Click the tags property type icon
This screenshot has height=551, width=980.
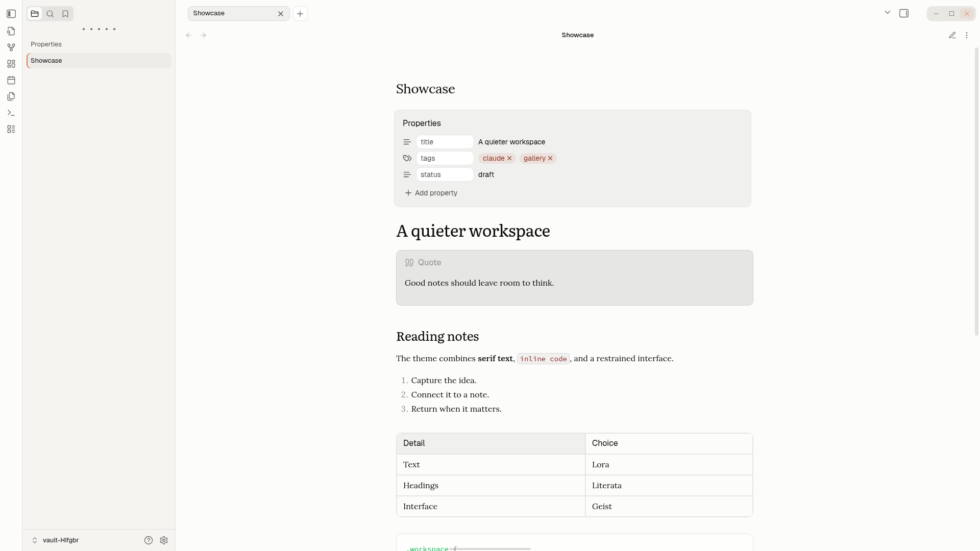click(407, 158)
